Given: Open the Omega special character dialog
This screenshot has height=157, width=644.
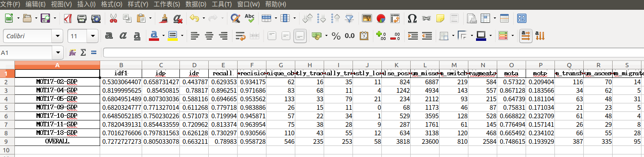Looking at the screenshot, I should (412, 18).
